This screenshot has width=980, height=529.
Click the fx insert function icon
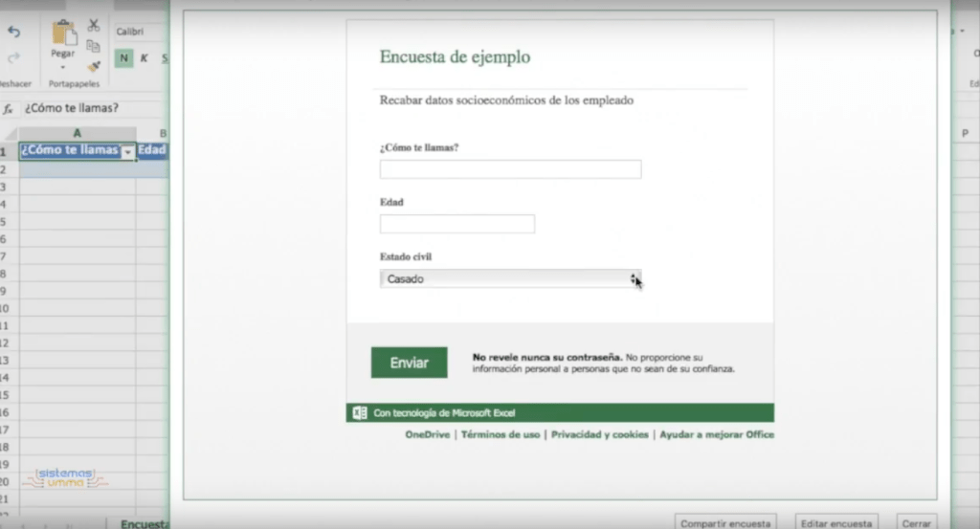tap(9, 108)
